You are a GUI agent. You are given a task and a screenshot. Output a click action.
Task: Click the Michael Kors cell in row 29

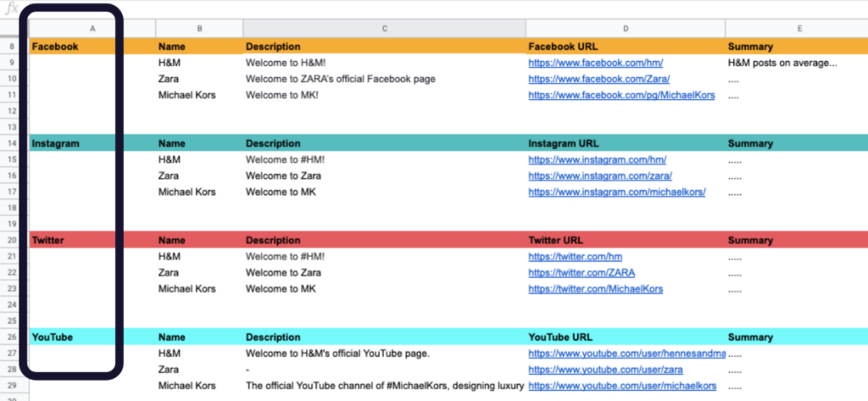click(199, 386)
